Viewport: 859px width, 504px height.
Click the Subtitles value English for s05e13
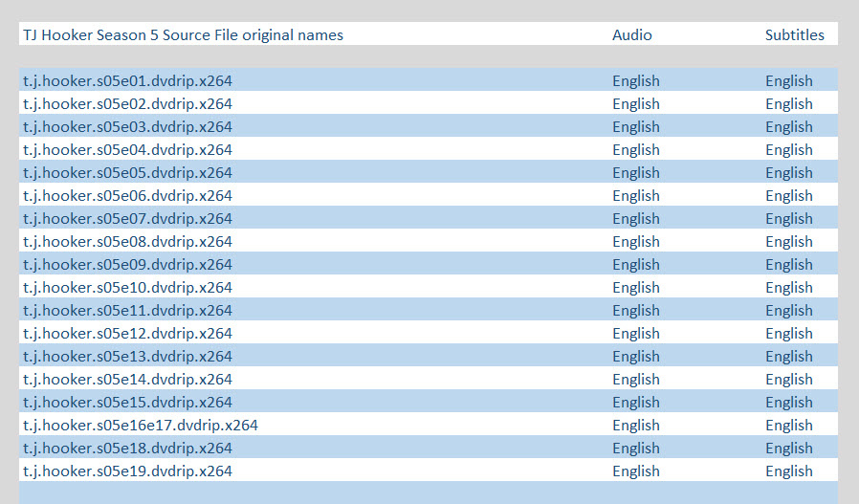[789, 357]
